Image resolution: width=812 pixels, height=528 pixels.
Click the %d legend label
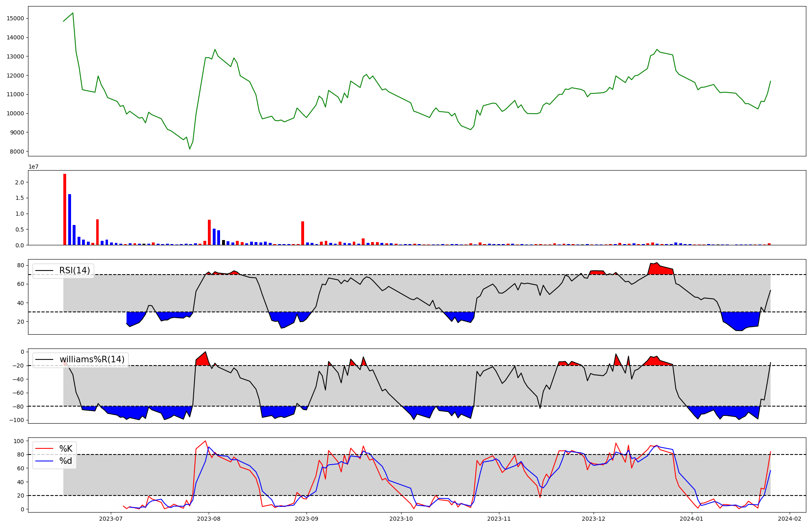coord(66,461)
